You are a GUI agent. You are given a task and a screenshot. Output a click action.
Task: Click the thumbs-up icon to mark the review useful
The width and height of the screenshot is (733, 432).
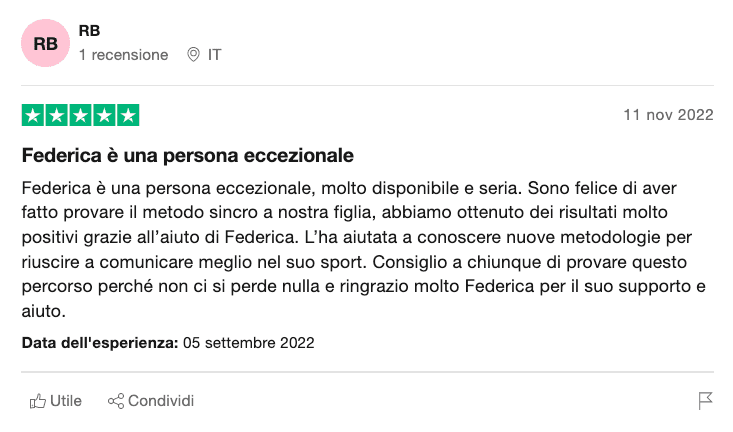(38, 401)
